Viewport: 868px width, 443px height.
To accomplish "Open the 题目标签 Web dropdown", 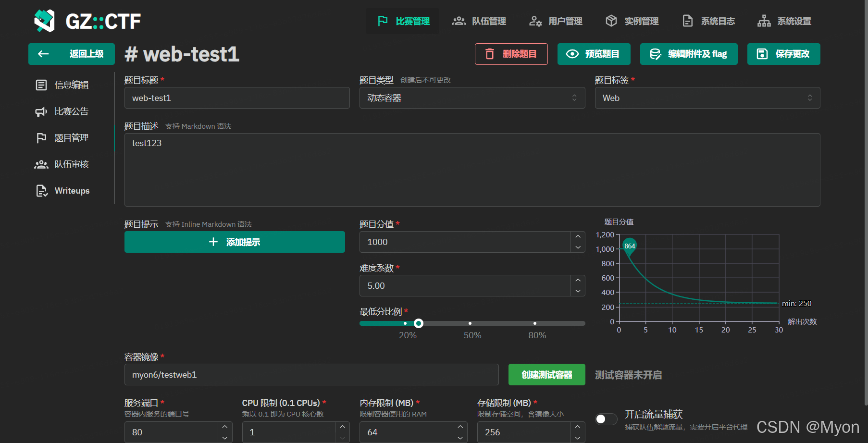I will tap(707, 98).
